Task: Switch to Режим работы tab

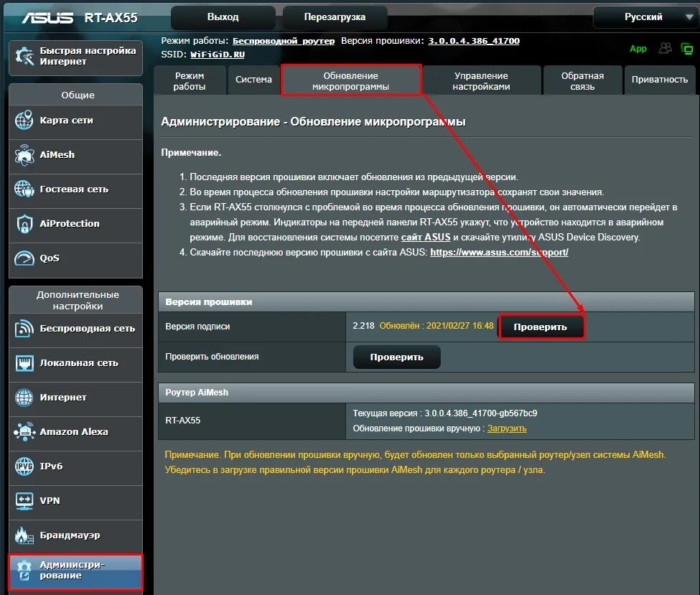Action: point(190,81)
